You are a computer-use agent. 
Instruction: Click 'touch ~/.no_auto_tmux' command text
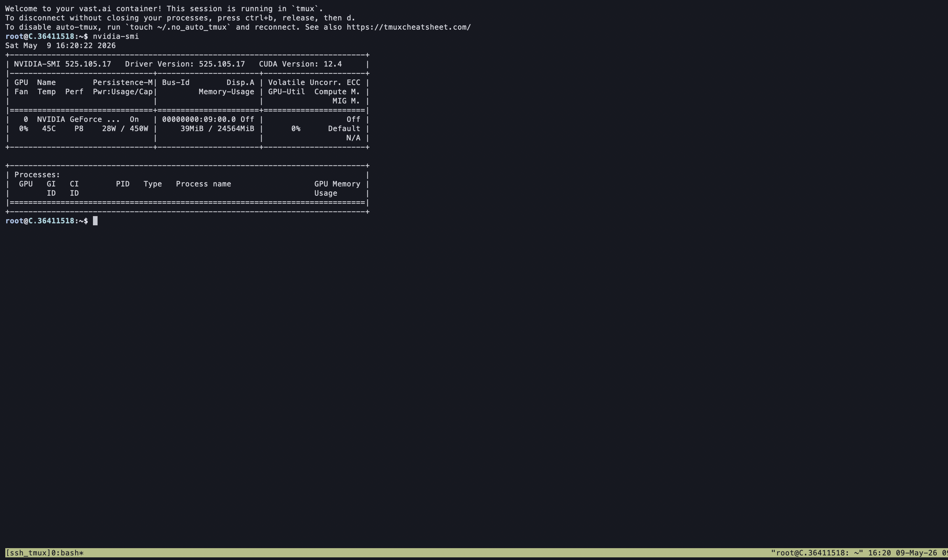coord(178,27)
